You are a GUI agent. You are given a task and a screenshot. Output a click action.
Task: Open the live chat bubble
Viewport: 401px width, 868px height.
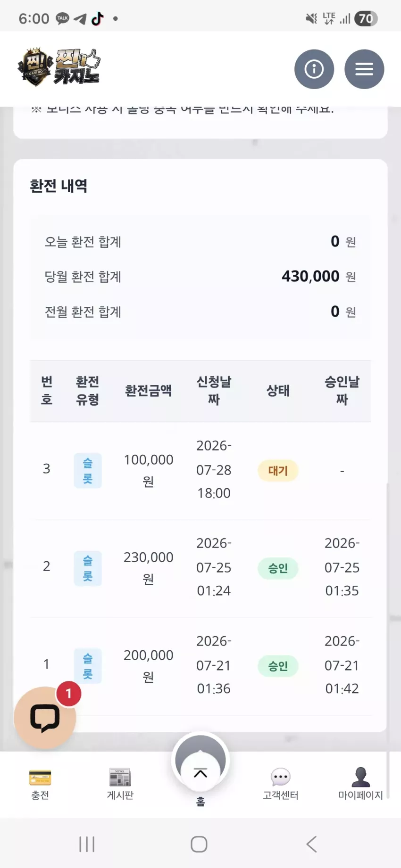click(45, 718)
